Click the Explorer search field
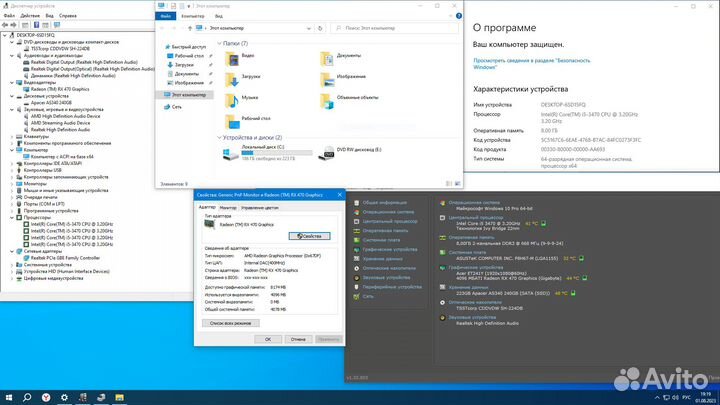The image size is (720, 405). [394, 28]
